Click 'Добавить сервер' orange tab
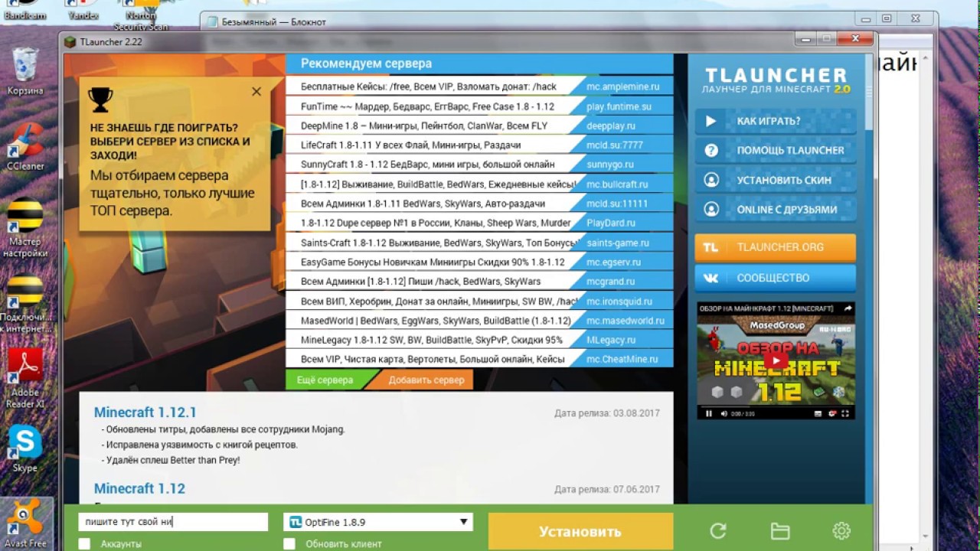 pyautogui.click(x=426, y=380)
